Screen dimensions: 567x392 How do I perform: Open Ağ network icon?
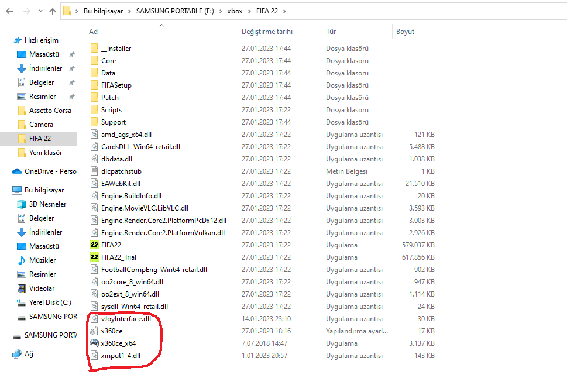[17, 355]
